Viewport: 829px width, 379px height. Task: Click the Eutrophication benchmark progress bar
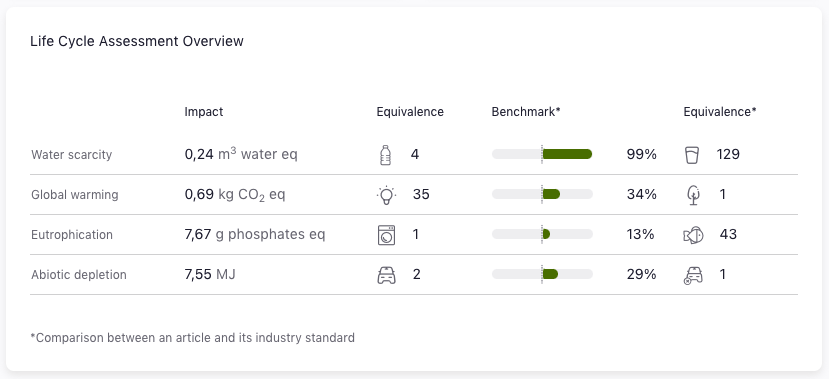(542, 234)
